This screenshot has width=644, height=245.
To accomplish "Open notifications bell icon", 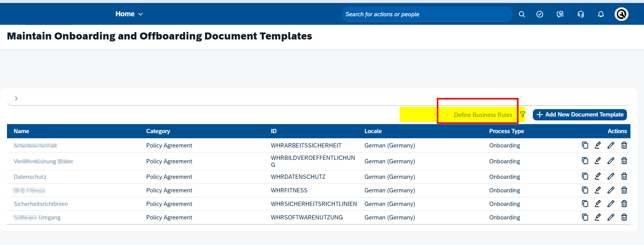I will click(x=601, y=14).
